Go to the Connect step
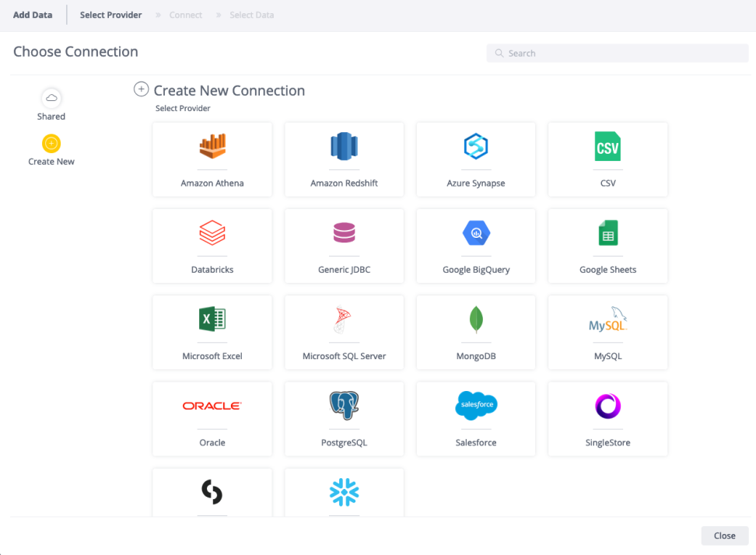This screenshot has height=555, width=756. click(x=186, y=15)
